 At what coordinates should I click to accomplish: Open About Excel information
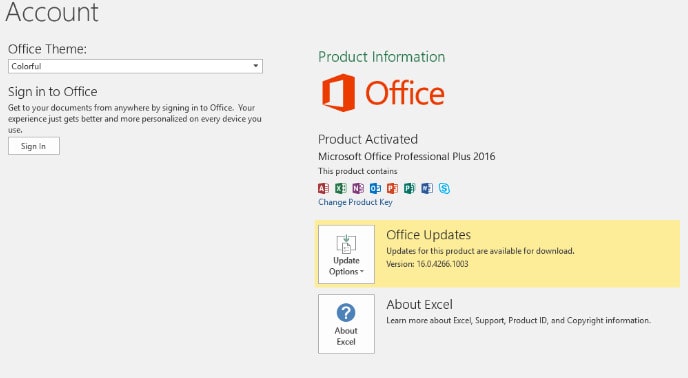(346, 324)
